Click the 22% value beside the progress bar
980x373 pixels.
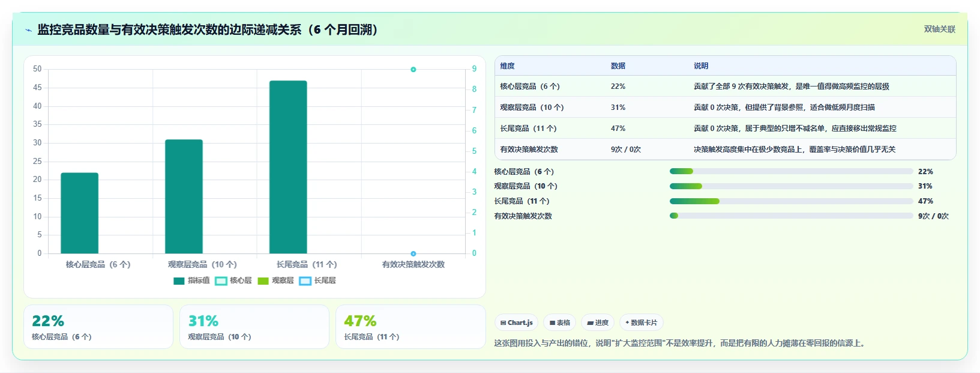(x=925, y=172)
